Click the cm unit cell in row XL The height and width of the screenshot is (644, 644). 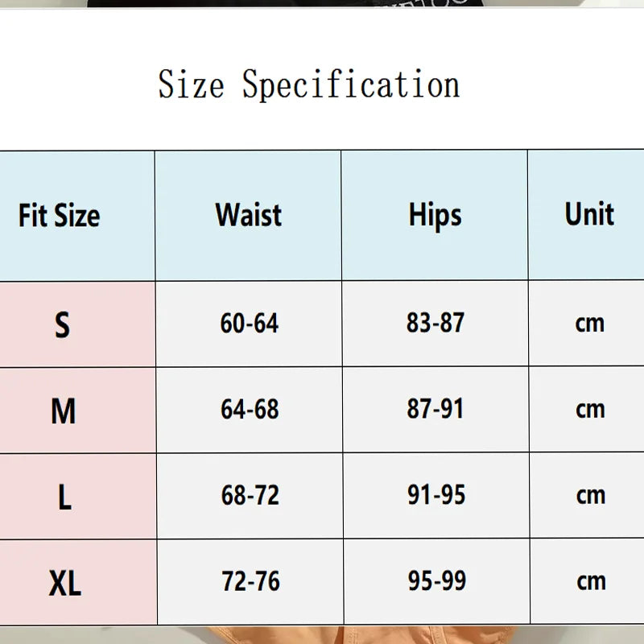click(x=590, y=581)
